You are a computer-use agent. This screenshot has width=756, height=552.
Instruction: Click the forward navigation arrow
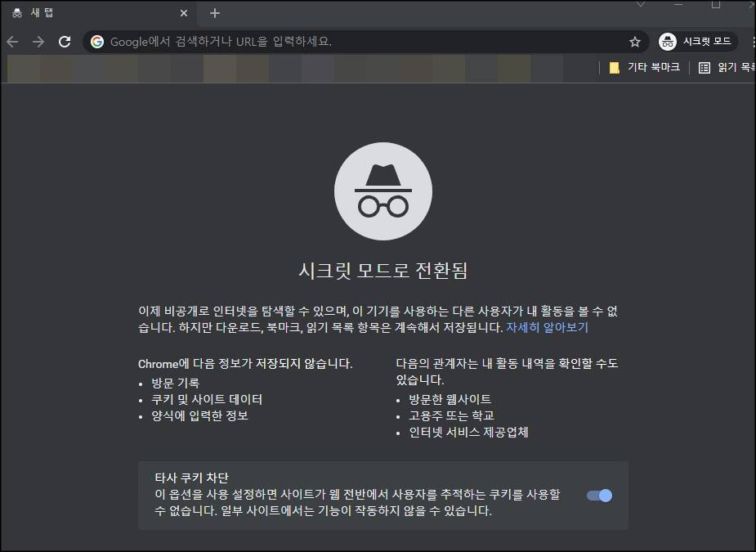pos(38,42)
